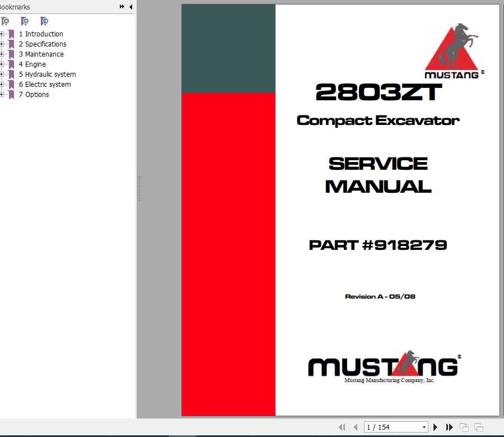Expand the 7 Options bookmark
Screen dimensions: 504x437
click(2, 95)
